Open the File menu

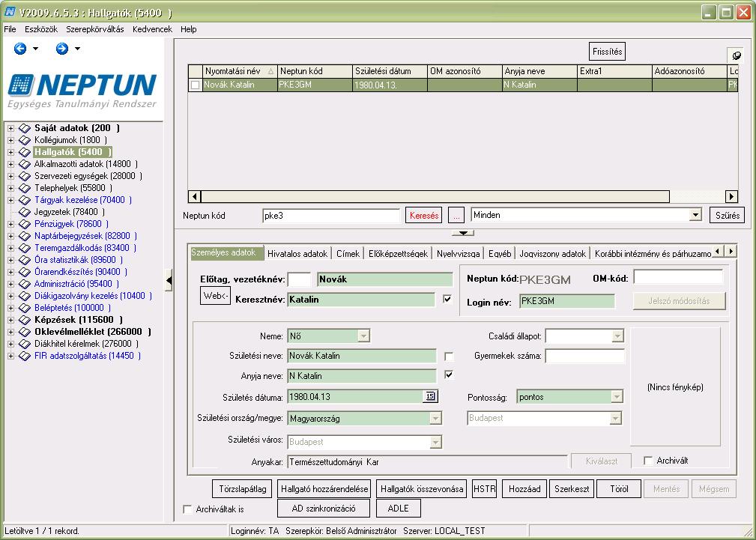click(x=10, y=29)
